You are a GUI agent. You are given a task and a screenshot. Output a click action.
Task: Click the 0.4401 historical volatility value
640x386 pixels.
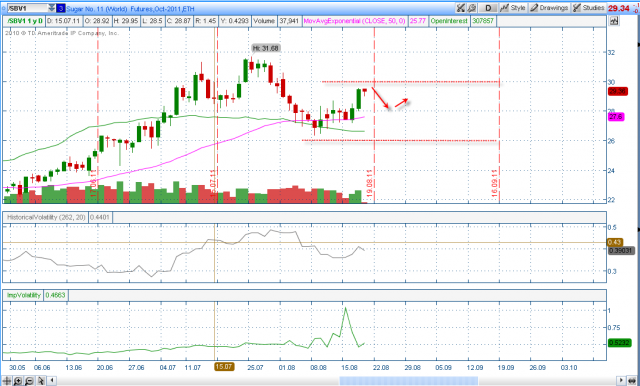click(100, 217)
